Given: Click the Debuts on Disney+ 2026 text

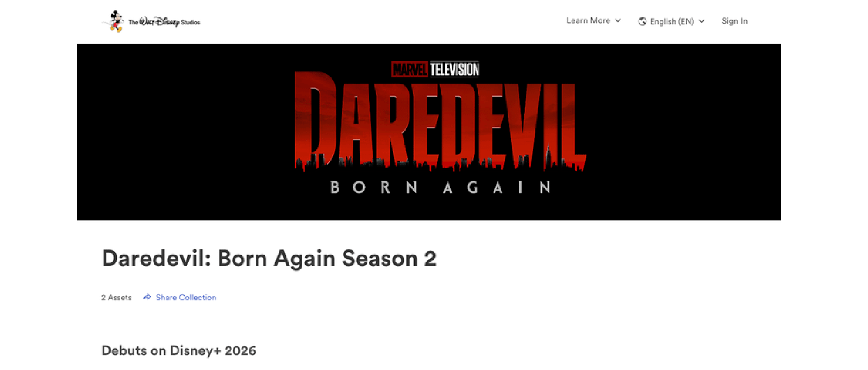Looking at the screenshot, I should 179,350.
